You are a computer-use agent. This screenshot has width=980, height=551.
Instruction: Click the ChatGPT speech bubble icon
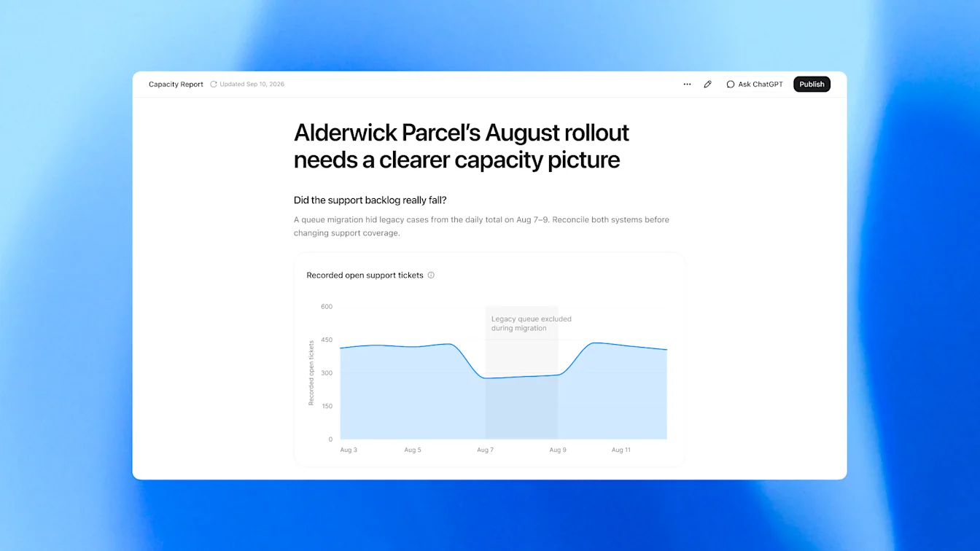click(x=731, y=85)
